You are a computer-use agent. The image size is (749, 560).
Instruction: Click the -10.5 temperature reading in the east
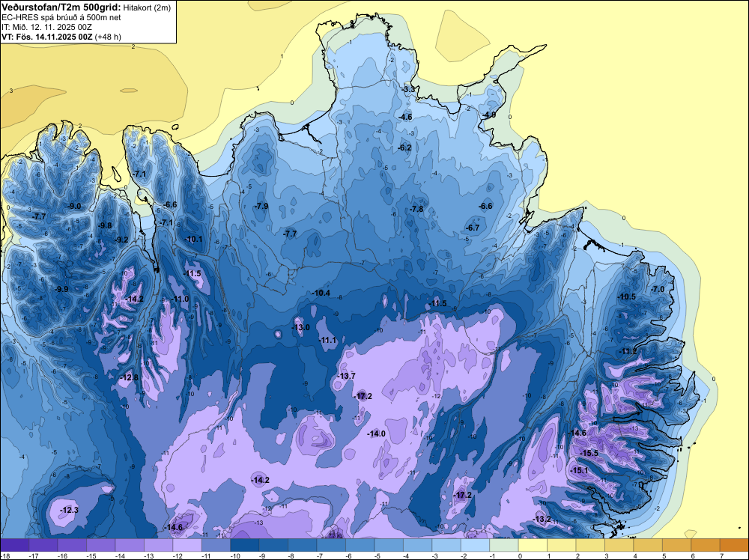[x=627, y=296]
